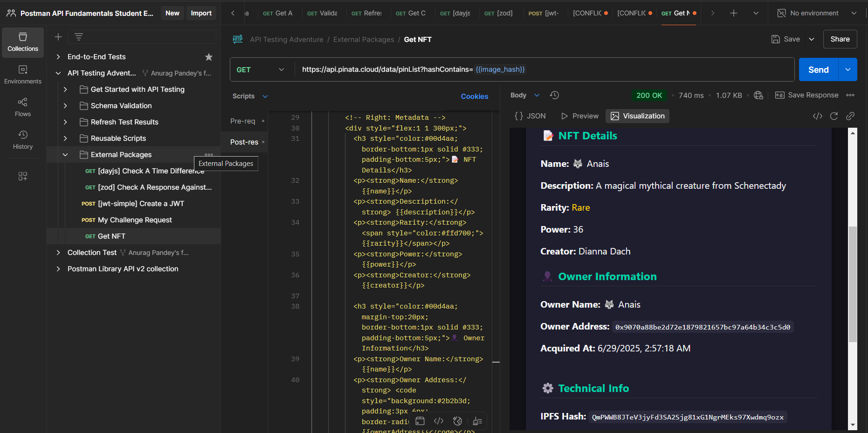Collapse the External Packages folder

coord(65,155)
